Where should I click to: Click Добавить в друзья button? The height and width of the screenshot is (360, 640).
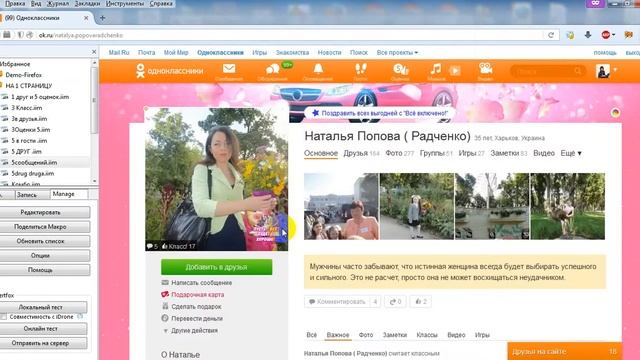pyautogui.click(x=216, y=267)
